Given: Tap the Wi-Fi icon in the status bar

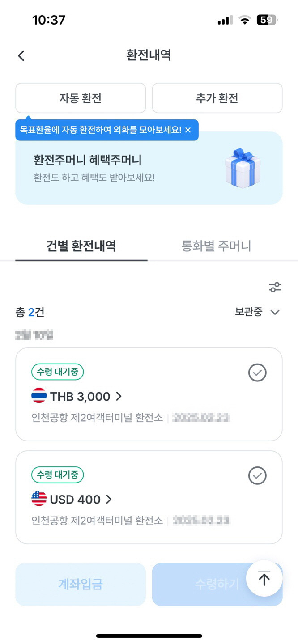Looking at the screenshot, I should [244, 20].
